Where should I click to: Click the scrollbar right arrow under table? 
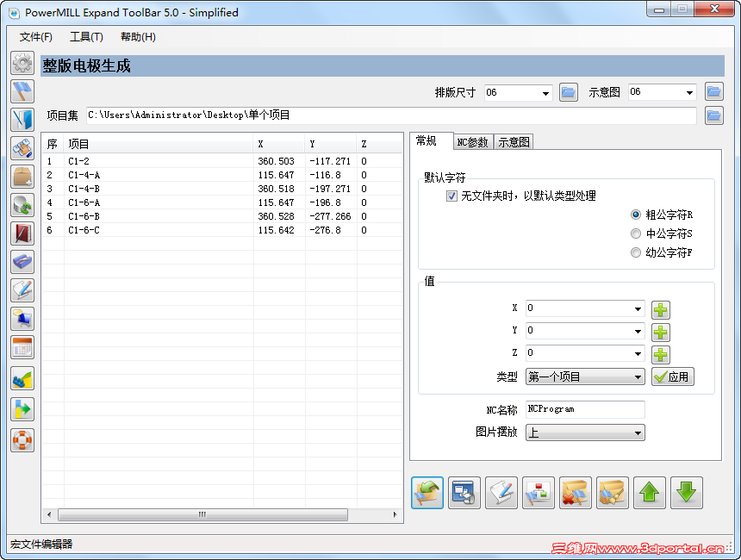[395, 514]
